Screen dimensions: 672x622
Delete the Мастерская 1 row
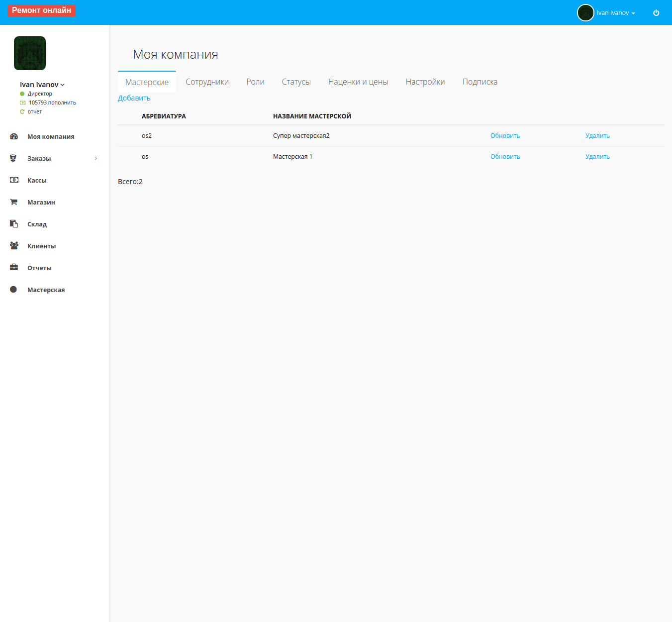coord(597,157)
